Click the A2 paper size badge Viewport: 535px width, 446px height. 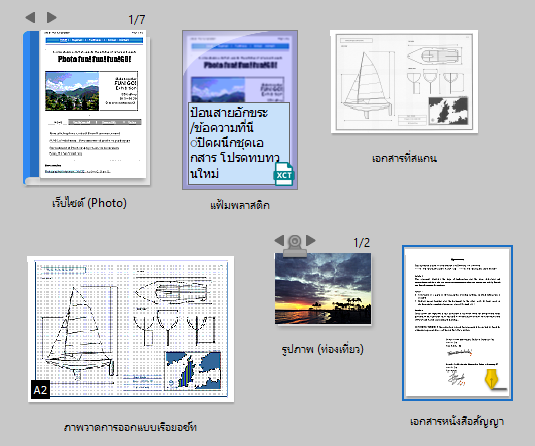click(40, 390)
